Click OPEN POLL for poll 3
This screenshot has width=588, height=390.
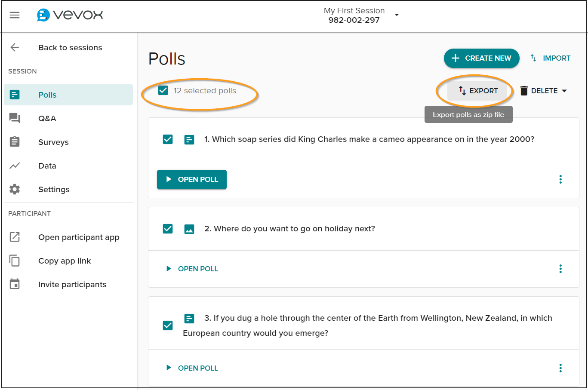point(192,368)
